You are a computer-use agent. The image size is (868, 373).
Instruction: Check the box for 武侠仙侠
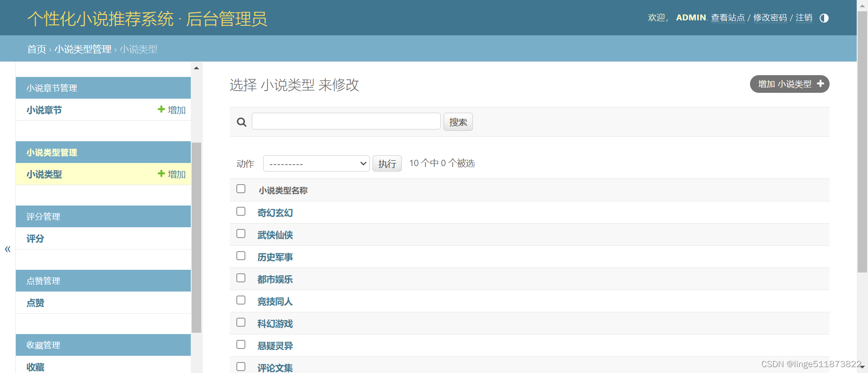(x=241, y=234)
